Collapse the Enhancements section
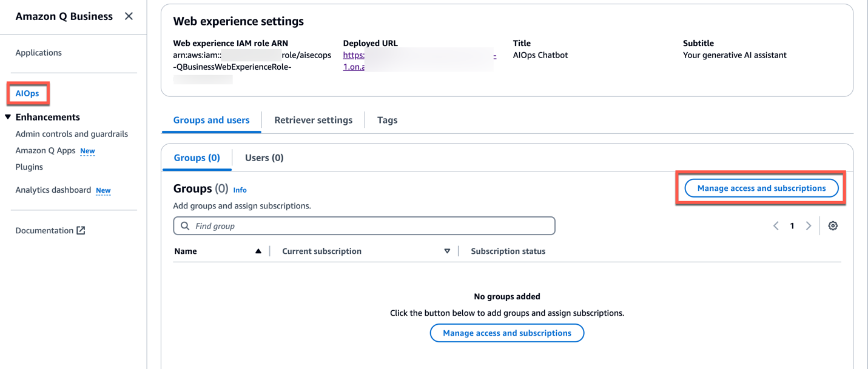This screenshot has width=868, height=369. pyautogui.click(x=7, y=116)
